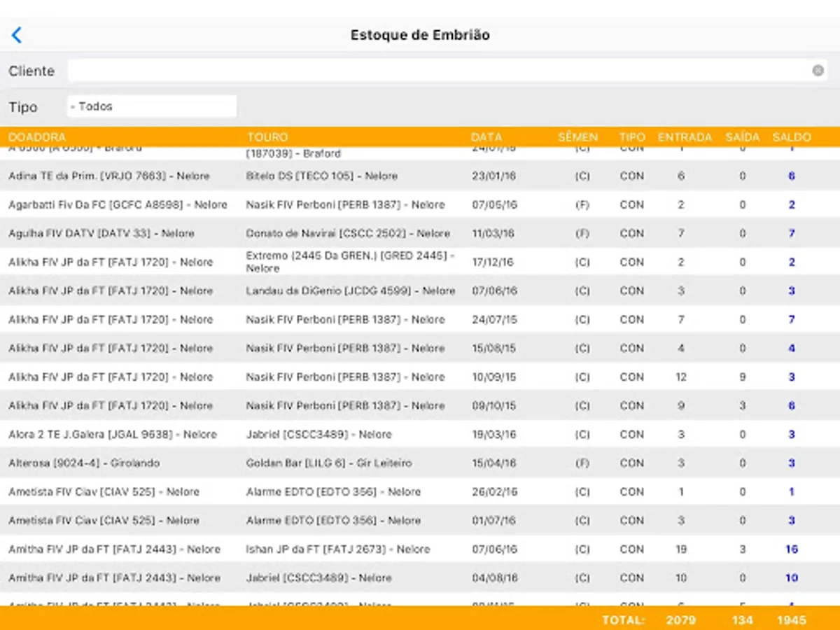Click the Estoque de Embrião title
Image resolution: width=840 pixels, height=630 pixels.
420,35
